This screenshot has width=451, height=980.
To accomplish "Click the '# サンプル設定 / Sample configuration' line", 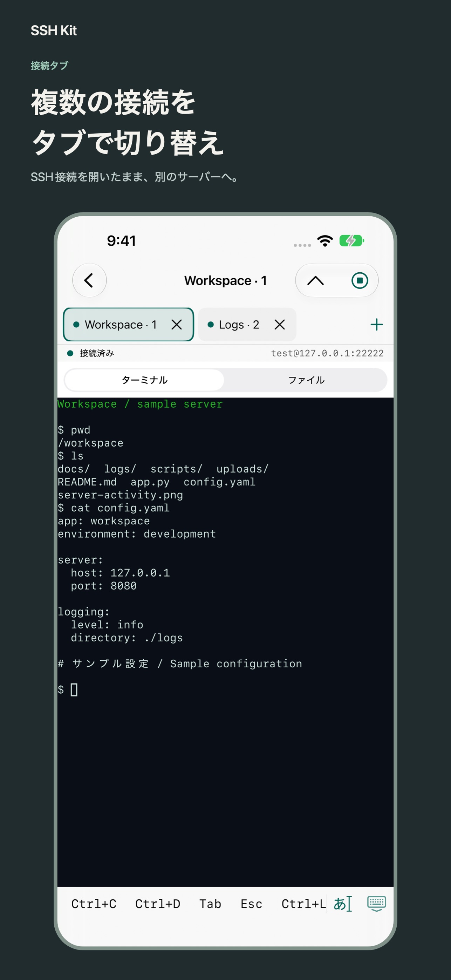I will (180, 663).
